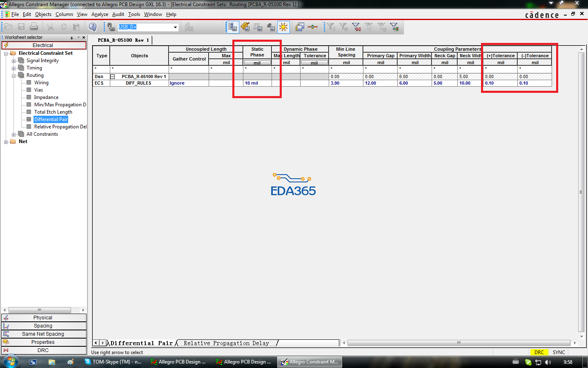Open the Tools menu
Image resolution: width=588 pixels, height=368 pixels.
click(x=134, y=14)
